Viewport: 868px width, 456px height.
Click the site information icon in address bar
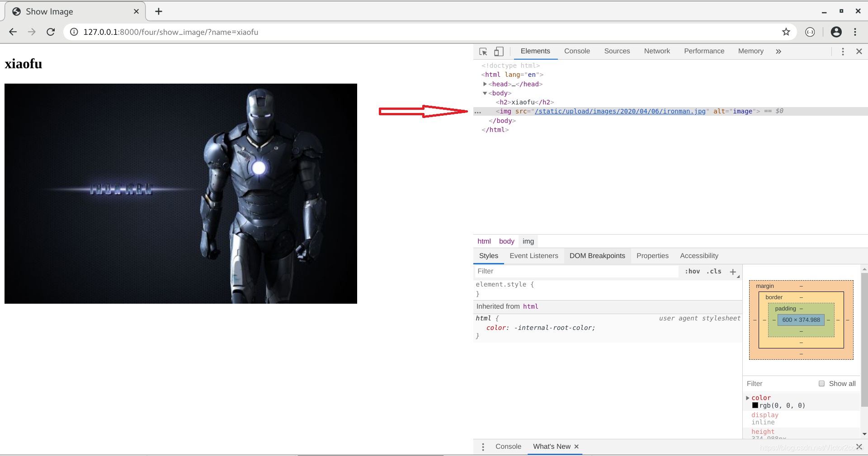click(x=74, y=32)
